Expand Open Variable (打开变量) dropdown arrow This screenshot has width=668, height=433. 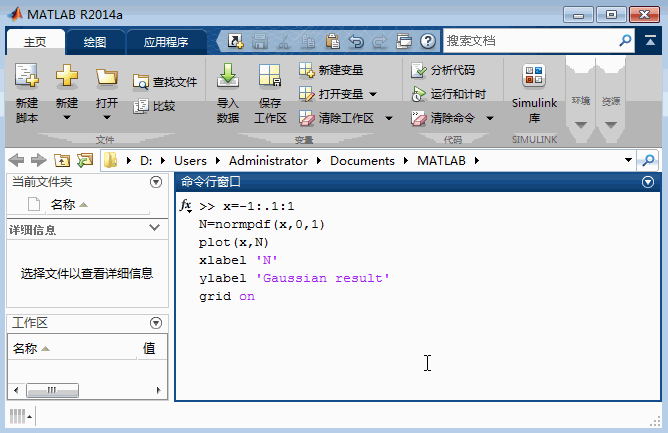tap(373, 94)
